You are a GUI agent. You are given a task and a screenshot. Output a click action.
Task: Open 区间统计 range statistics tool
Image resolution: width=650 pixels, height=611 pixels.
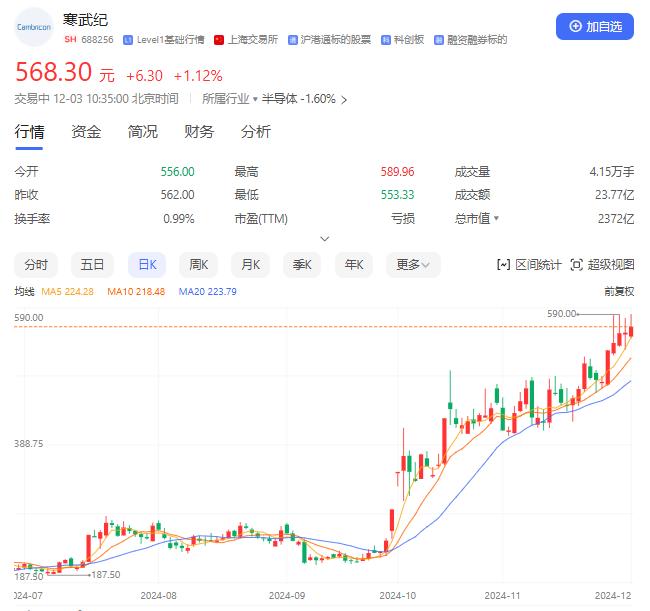529,264
